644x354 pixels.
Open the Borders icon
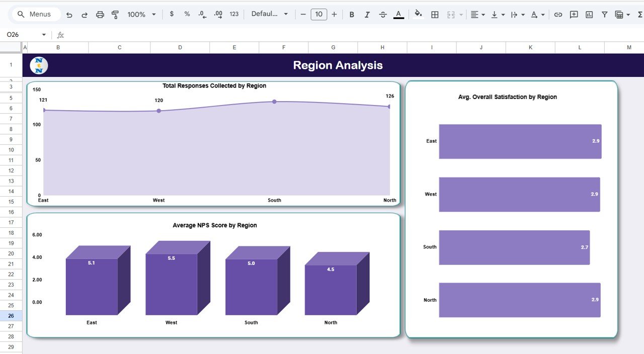(x=434, y=14)
